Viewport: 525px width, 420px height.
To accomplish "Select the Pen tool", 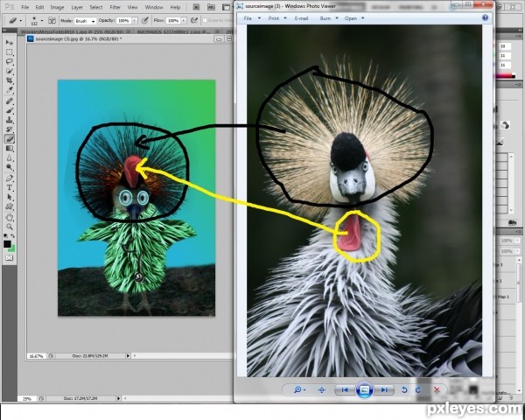I will pyautogui.click(x=10, y=178).
